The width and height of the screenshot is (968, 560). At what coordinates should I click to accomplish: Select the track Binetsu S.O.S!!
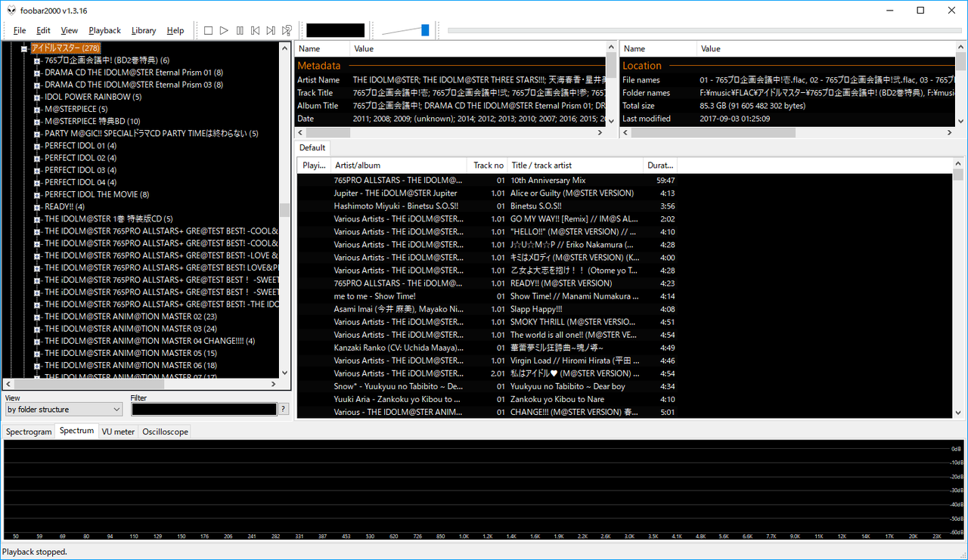[x=624, y=206]
